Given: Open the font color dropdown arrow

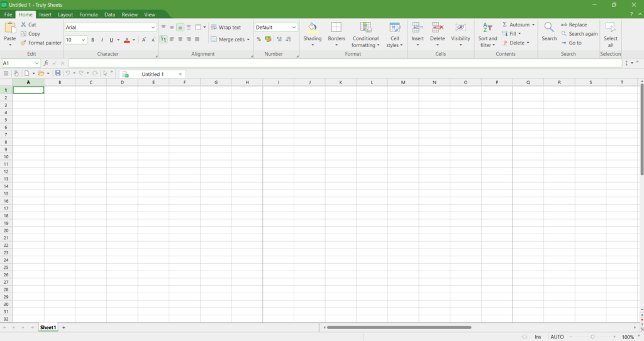Looking at the screenshot, I should pyautogui.click(x=133, y=40).
